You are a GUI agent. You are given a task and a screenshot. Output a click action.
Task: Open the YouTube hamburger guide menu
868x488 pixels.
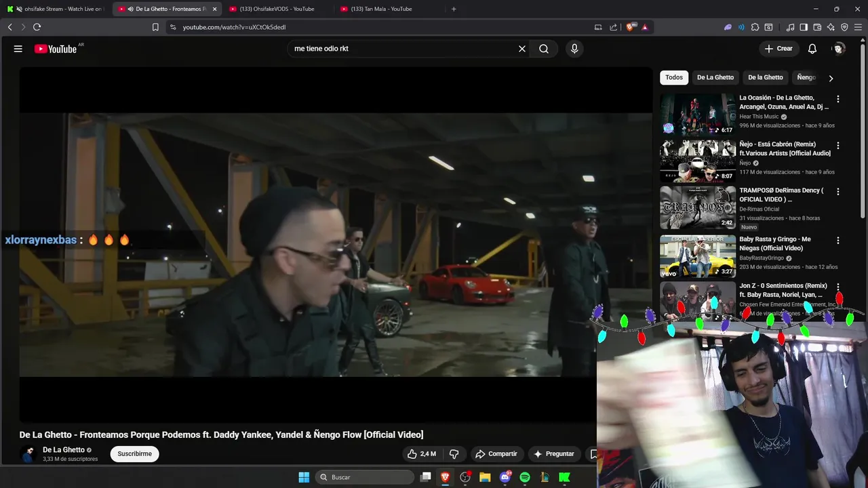coord(18,49)
